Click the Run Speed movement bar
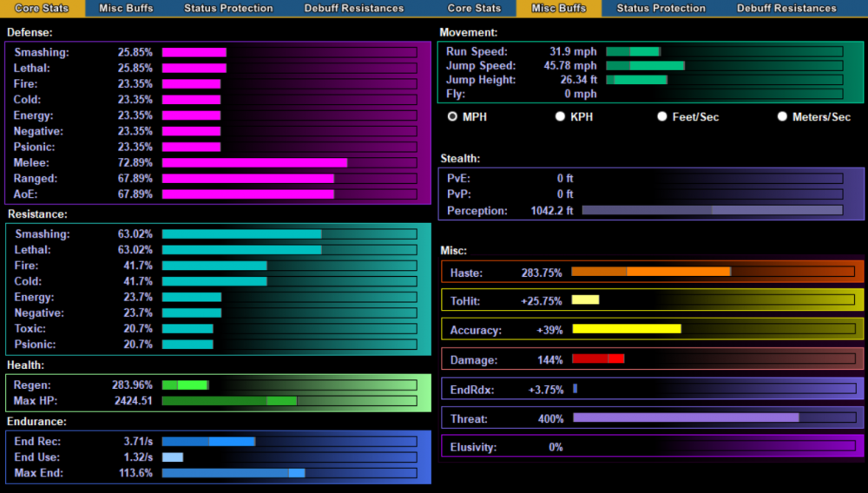The image size is (868, 493). click(x=723, y=52)
